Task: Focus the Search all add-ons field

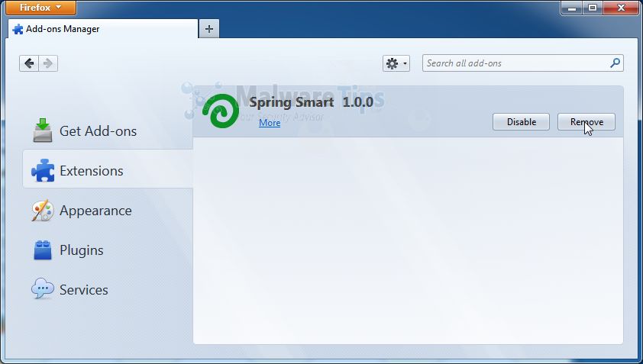Action: 523,63
